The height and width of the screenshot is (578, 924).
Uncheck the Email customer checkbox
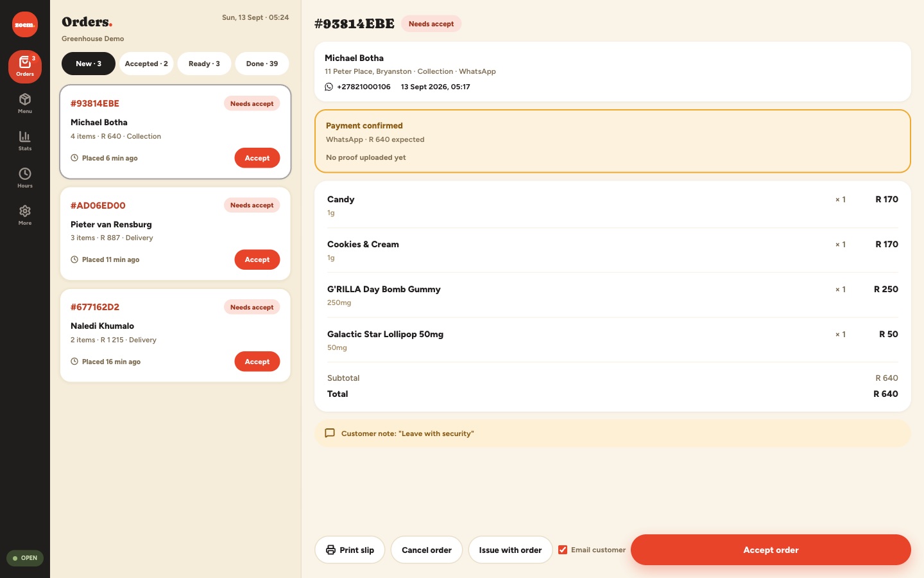(x=563, y=550)
